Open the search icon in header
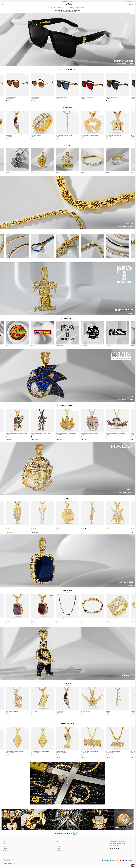Viewport: 136px width, 868px height. coord(3,4)
